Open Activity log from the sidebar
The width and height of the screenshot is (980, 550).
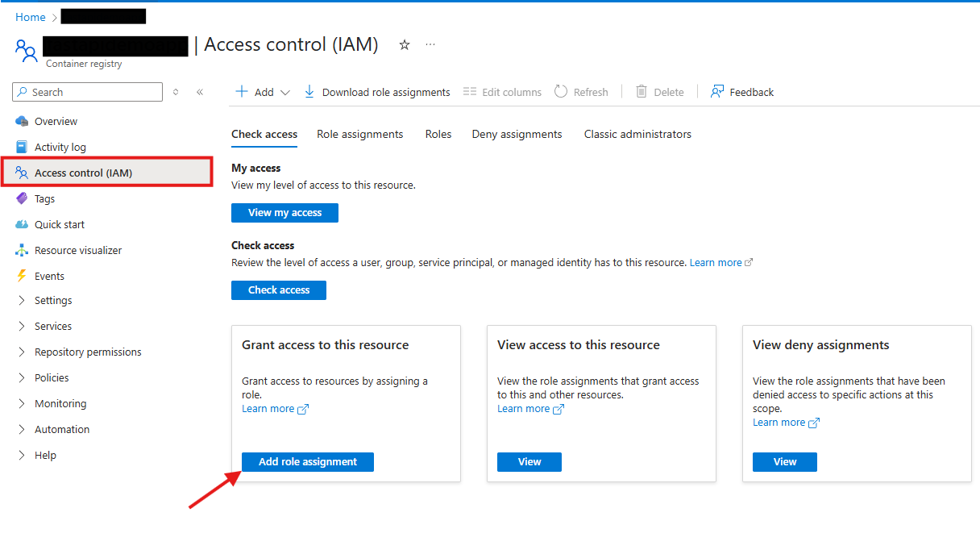coord(60,148)
